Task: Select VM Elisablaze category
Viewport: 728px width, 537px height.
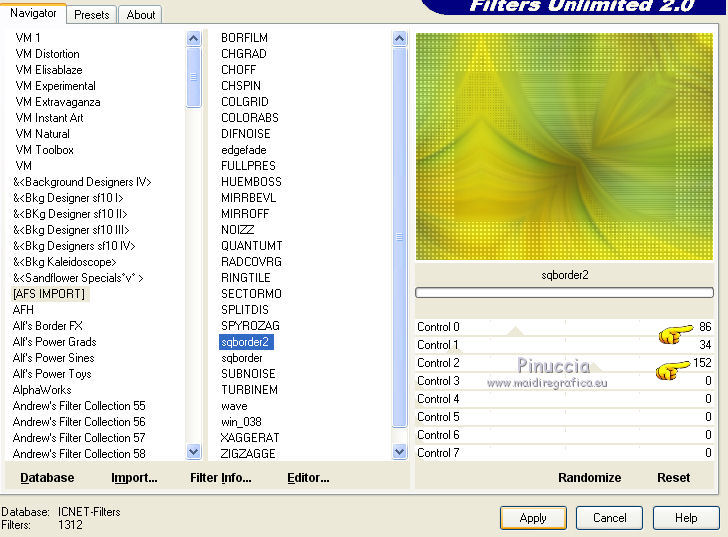Action: [49, 70]
